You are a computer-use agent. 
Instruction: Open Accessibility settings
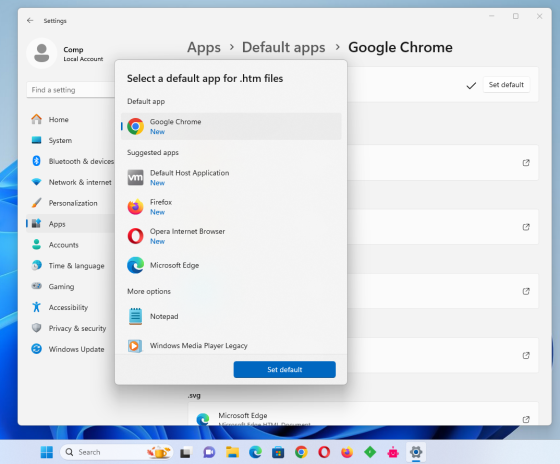coord(70,307)
